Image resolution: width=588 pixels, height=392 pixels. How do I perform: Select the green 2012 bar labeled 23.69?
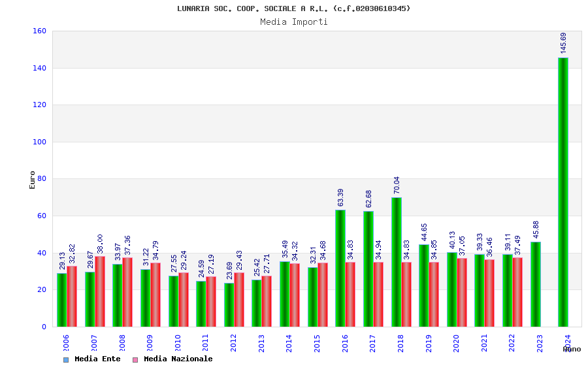pyautogui.click(x=229, y=305)
